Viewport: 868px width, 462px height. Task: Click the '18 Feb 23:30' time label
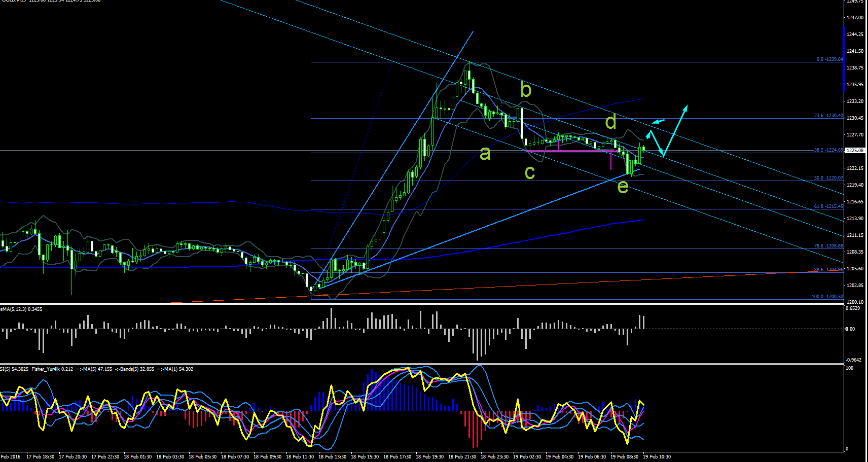(495, 457)
